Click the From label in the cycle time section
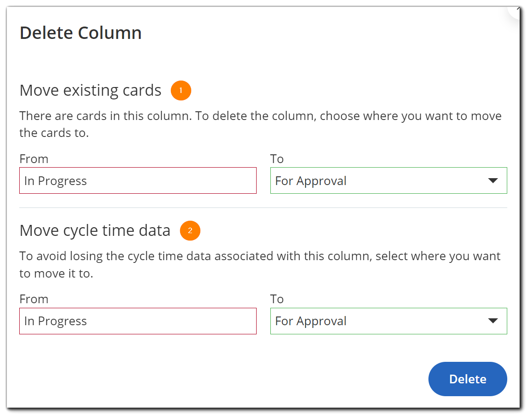 [33, 299]
